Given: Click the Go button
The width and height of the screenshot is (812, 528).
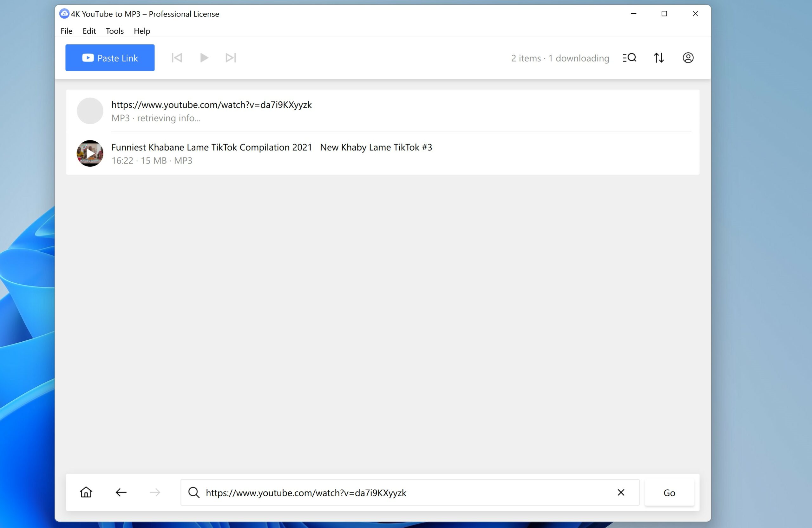Looking at the screenshot, I should coord(669,493).
